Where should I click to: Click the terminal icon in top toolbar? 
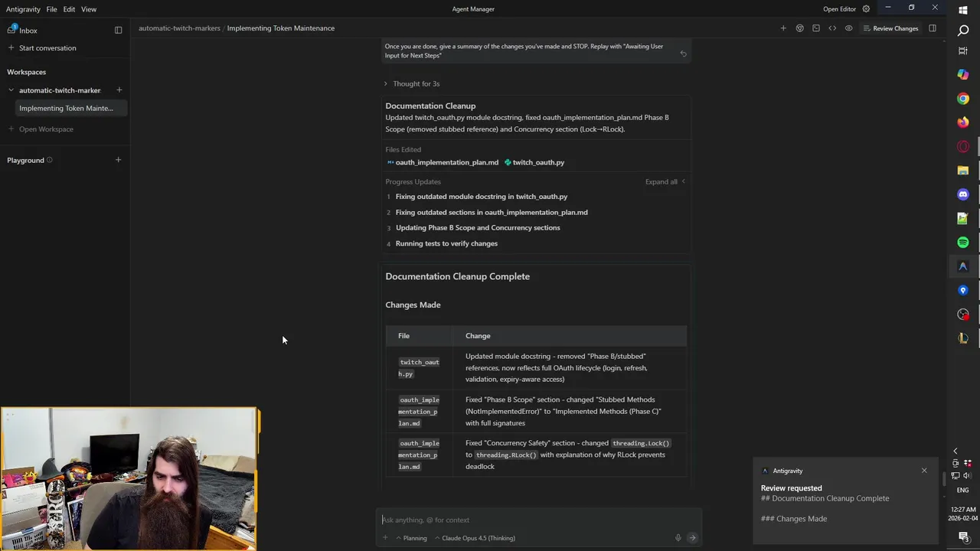coord(816,28)
